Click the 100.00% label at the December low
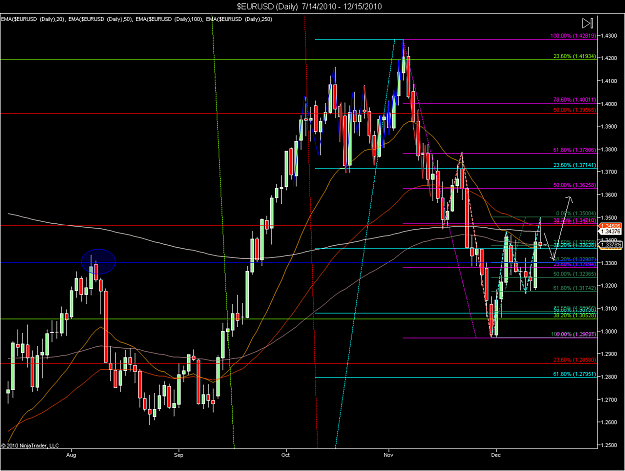This screenshot has width=625, height=471. point(574,334)
